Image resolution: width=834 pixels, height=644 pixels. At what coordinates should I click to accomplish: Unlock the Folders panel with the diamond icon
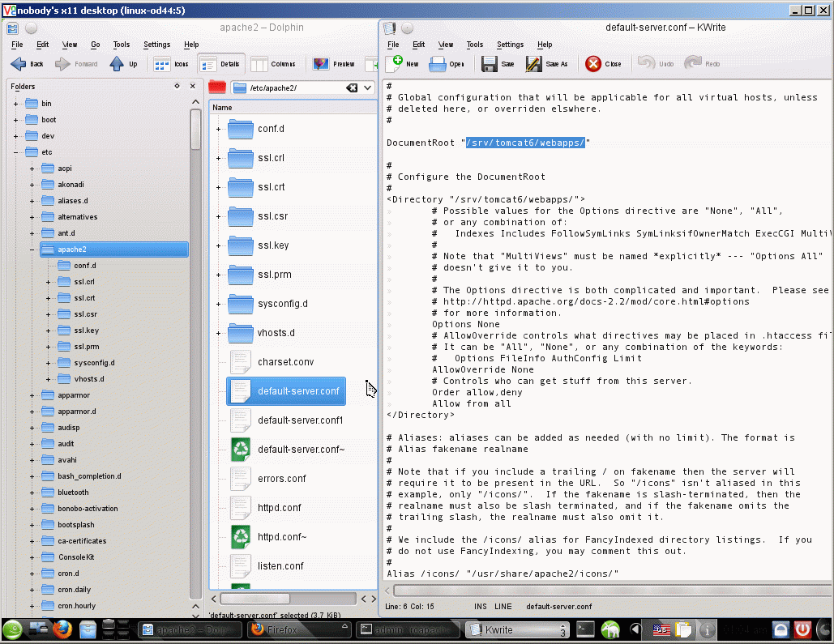point(177,86)
